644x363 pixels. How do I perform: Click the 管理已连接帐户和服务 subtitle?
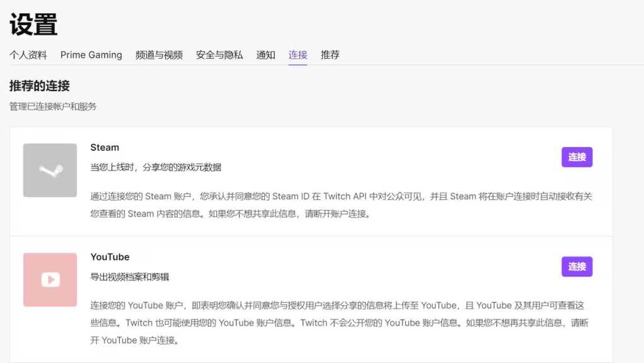[x=53, y=107]
